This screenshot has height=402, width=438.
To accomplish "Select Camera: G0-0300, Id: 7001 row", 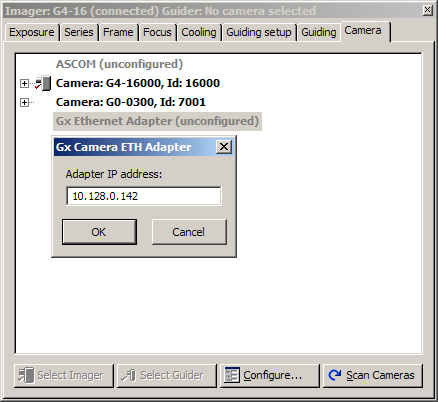I will click(131, 102).
